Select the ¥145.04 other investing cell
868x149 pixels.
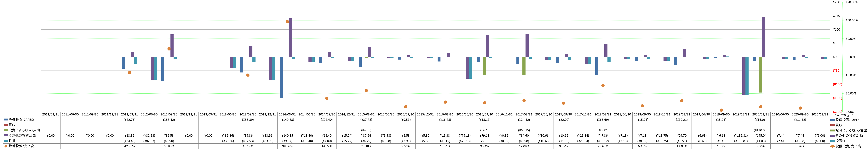761,136
